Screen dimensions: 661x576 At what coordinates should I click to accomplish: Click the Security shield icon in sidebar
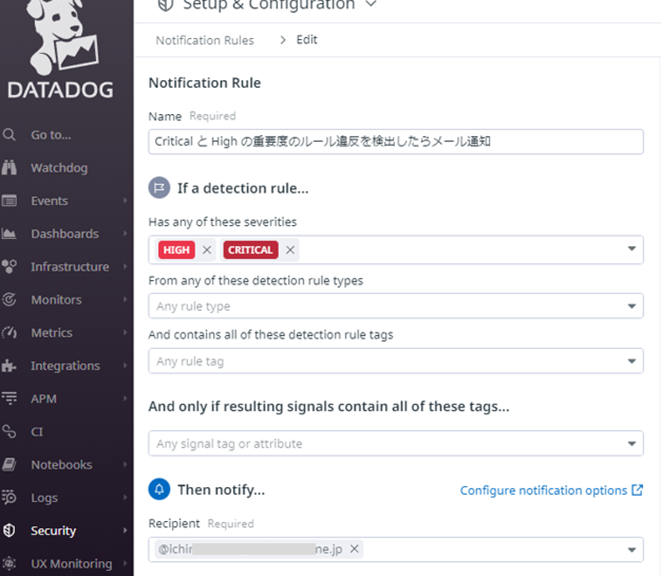point(9,530)
